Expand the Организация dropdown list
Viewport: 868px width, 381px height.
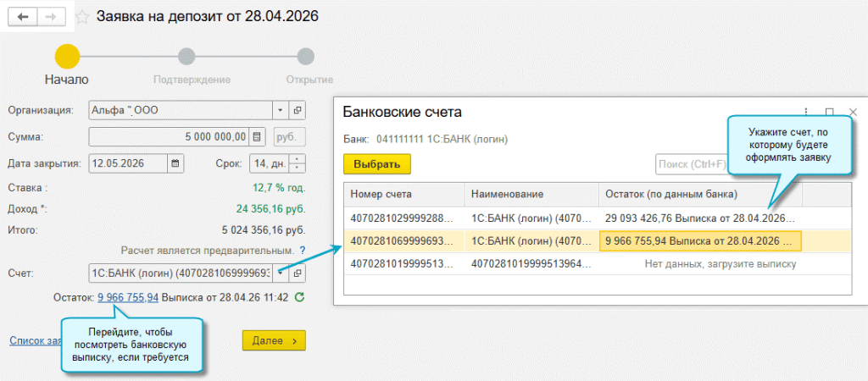[280, 110]
